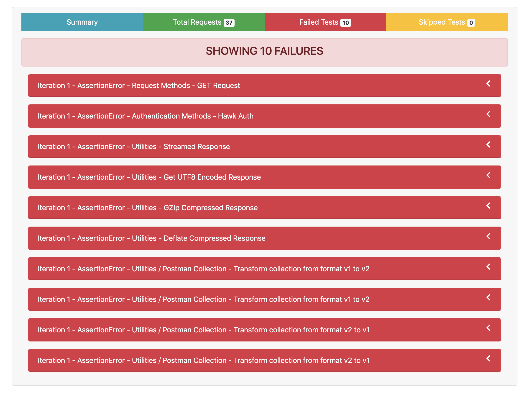Expand chevron for Streamed Response failure

[488, 145]
